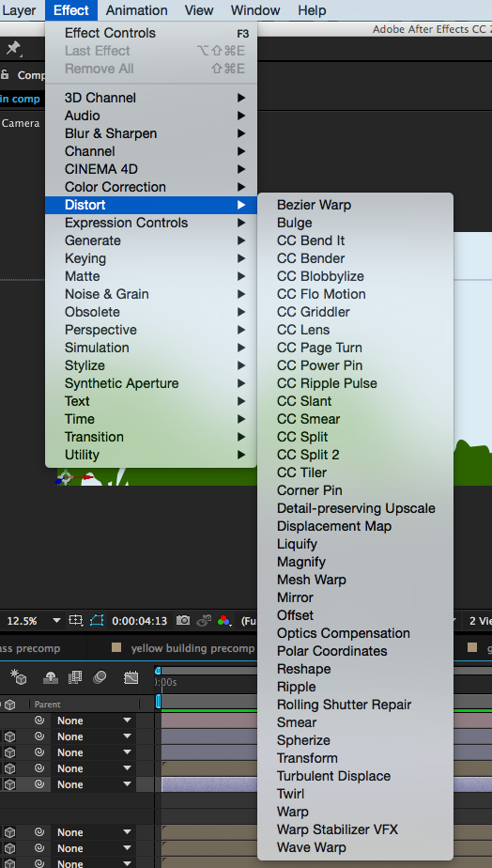This screenshot has width=492, height=868.
Task: Click the highlighted Effect menu title
Action: point(71,10)
